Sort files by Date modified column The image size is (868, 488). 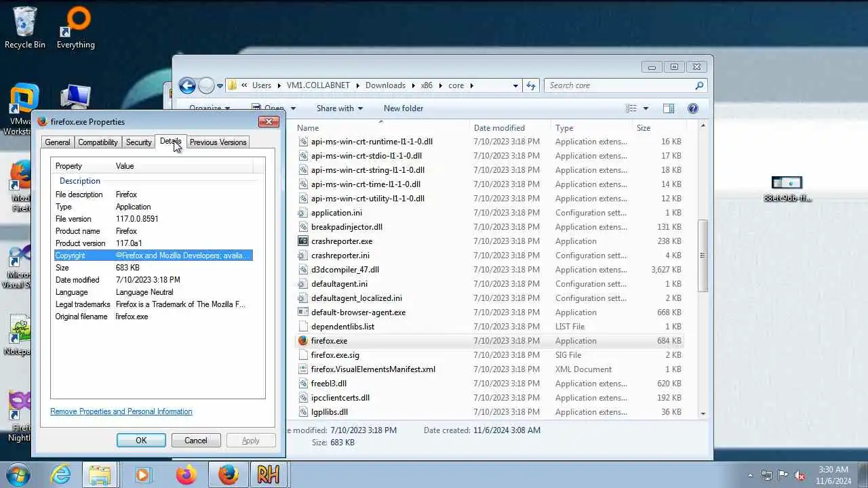(x=511, y=128)
